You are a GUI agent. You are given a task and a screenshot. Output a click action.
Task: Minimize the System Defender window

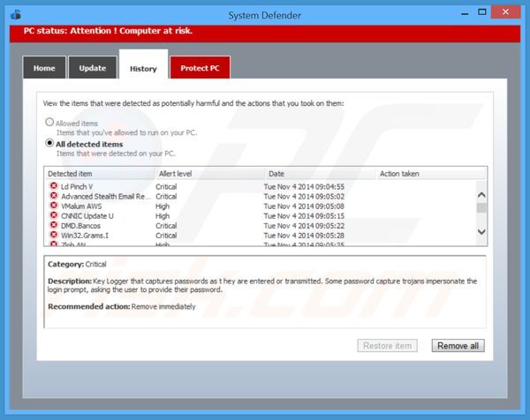(x=465, y=13)
